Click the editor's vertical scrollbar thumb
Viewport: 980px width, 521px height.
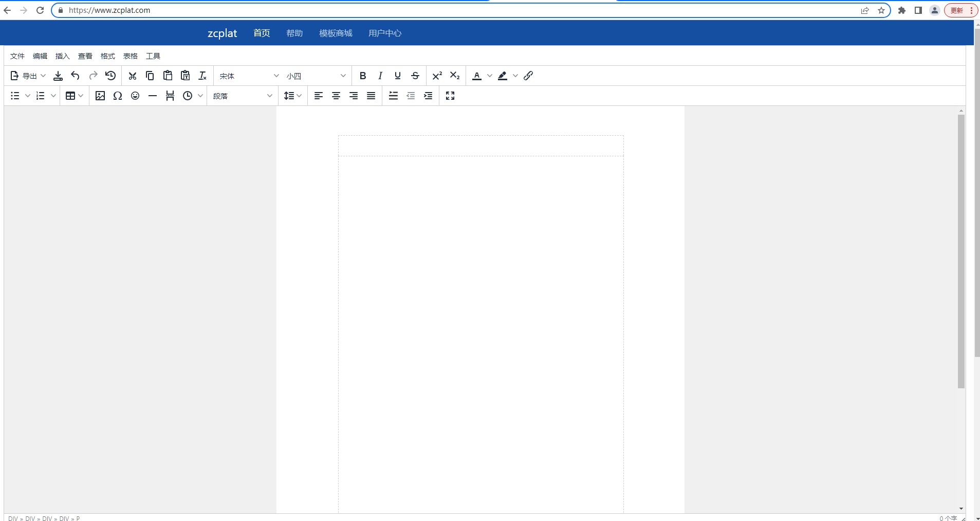pyautogui.click(x=961, y=251)
